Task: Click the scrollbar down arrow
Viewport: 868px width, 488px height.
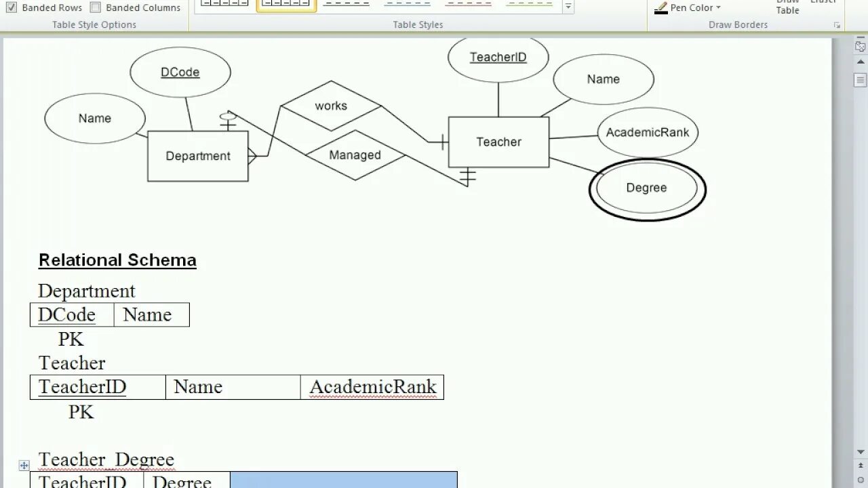Action: pos(861,452)
